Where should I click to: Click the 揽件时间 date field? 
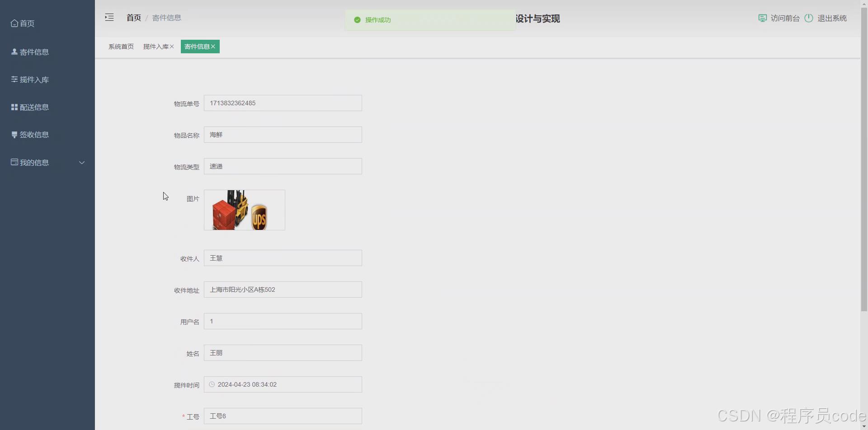click(283, 384)
